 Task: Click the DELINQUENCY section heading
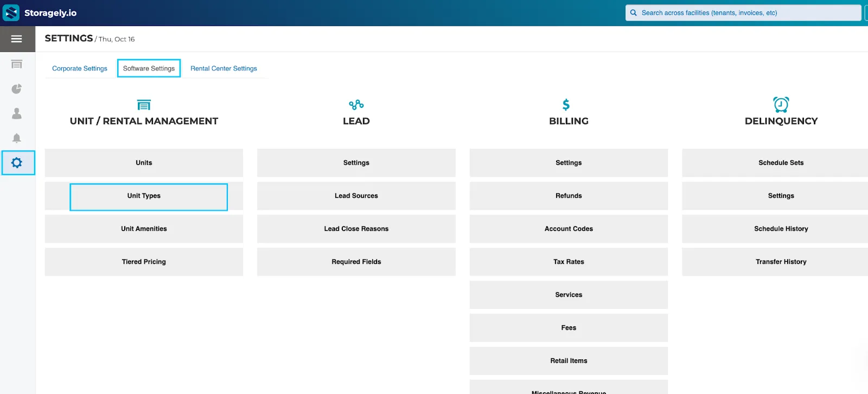coord(781,121)
